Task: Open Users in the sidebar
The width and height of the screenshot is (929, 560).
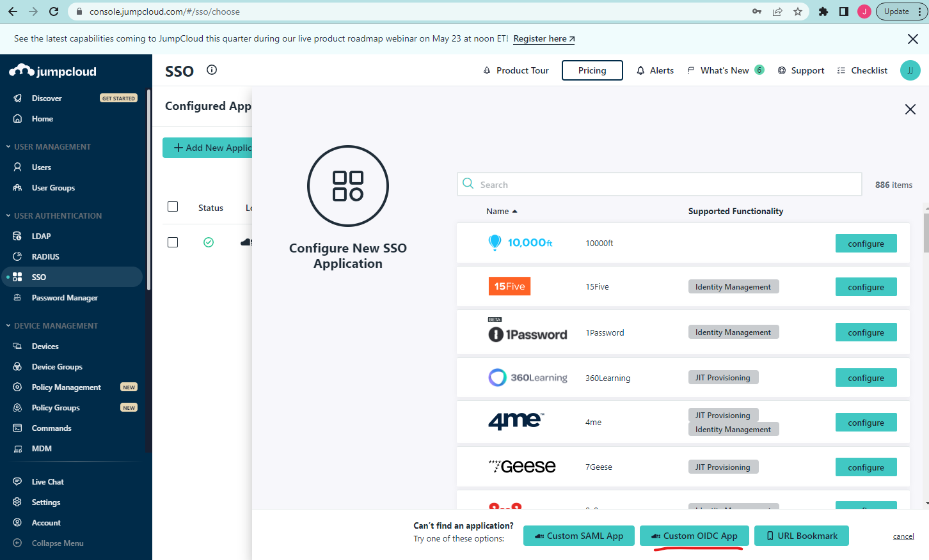Action: (x=42, y=167)
